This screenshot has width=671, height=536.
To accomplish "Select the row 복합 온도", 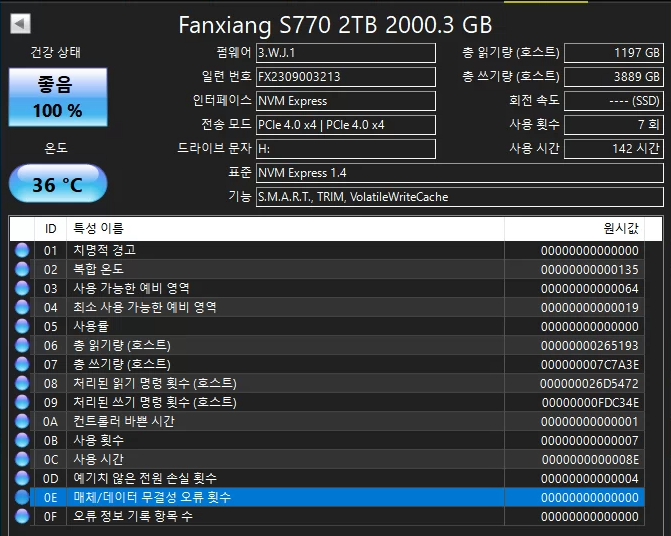I will coord(327,269).
